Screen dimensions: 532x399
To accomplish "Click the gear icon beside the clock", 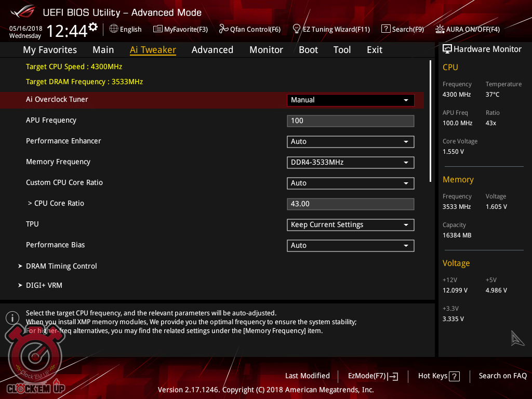I will pyautogui.click(x=93, y=26).
